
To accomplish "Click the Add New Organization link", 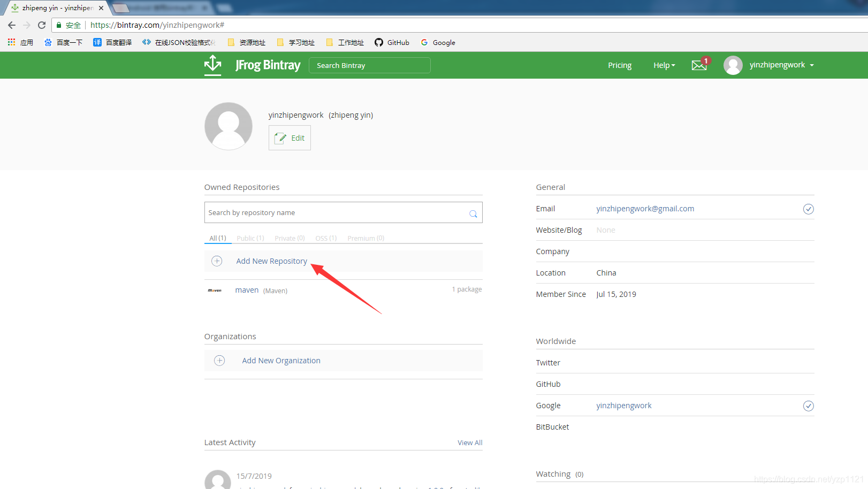I will point(281,361).
